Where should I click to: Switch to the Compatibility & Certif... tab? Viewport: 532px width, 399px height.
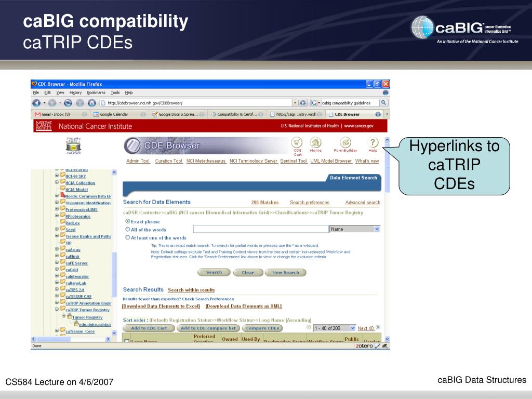click(236, 114)
